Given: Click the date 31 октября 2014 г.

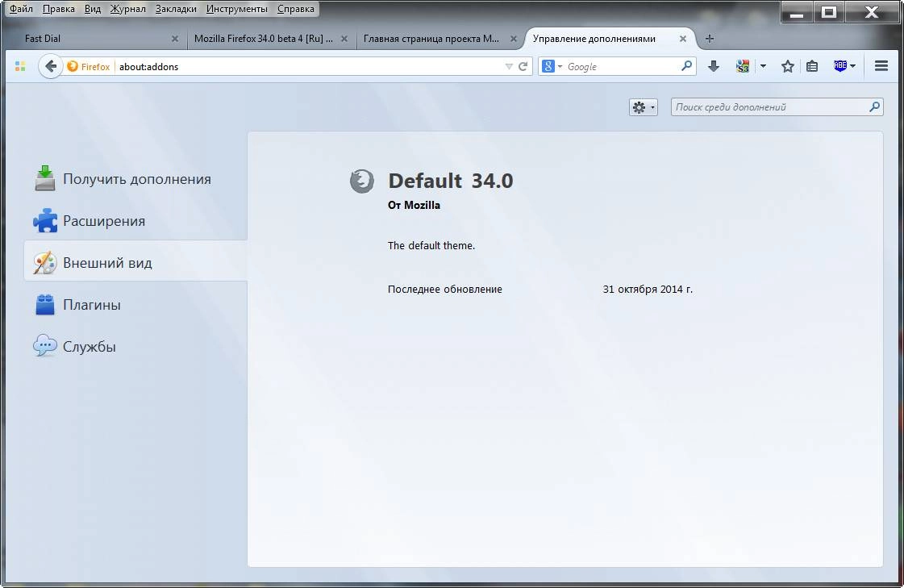Looking at the screenshot, I should coord(648,290).
